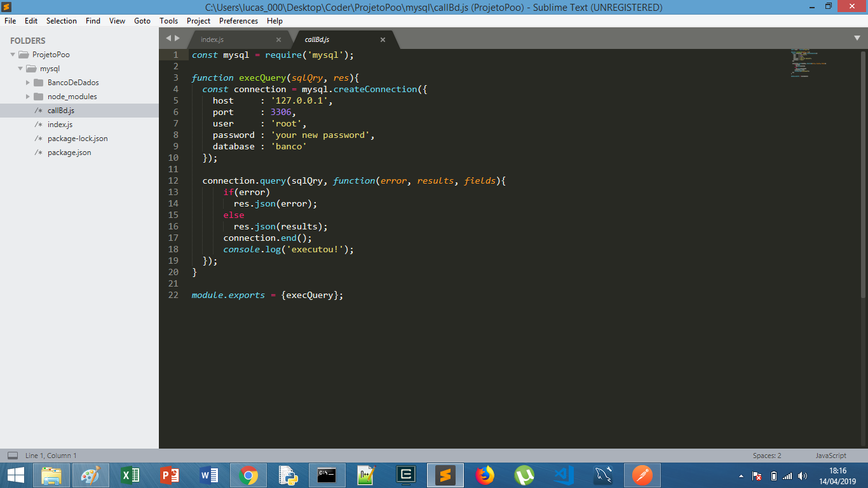Collapse the mysql folder
Image resolution: width=868 pixels, height=488 pixels.
pyautogui.click(x=20, y=69)
